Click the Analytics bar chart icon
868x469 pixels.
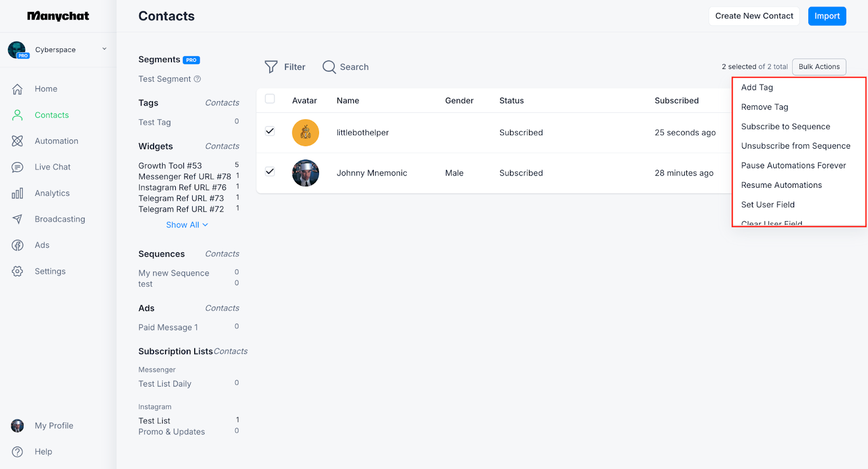pyautogui.click(x=17, y=193)
